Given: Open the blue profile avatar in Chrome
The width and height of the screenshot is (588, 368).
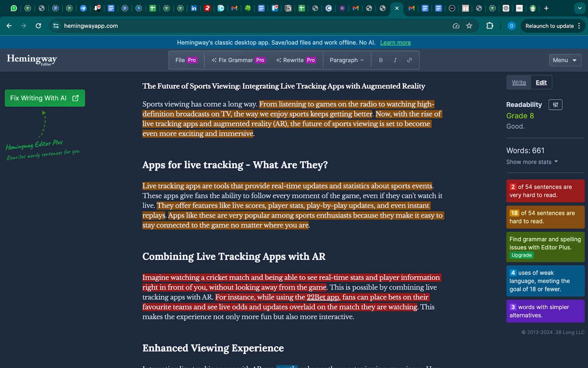Looking at the screenshot, I should 511,26.
